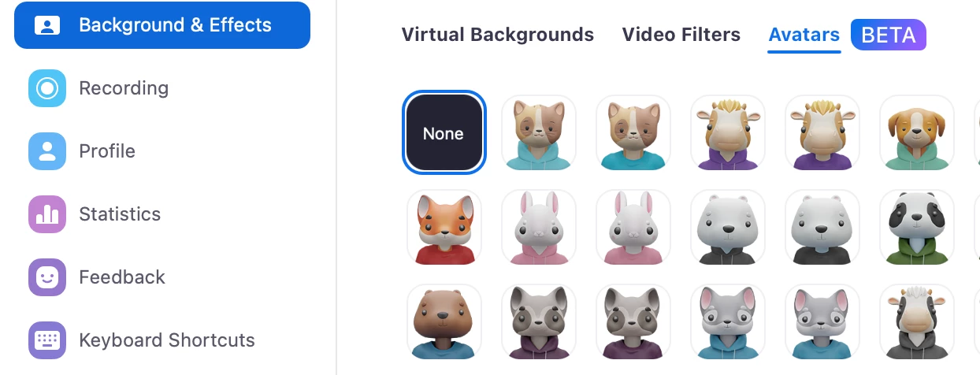Open the Profile settings icon

(47, 151)
